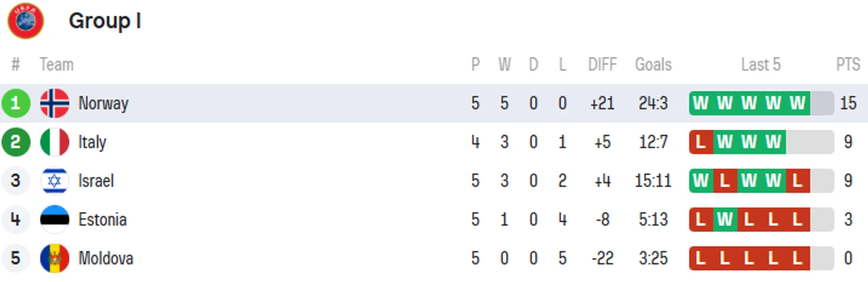Click Italy's green rank 2 badge

(x=16, y=142)
